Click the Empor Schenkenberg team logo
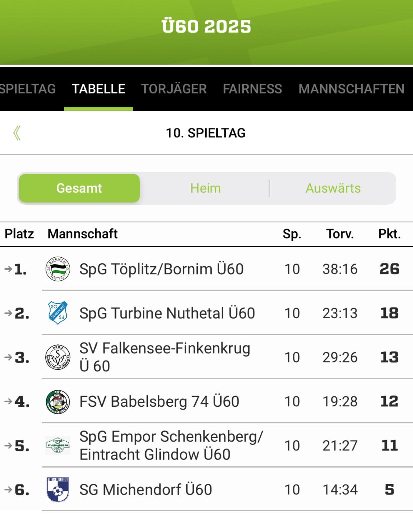 click(58, 445)
